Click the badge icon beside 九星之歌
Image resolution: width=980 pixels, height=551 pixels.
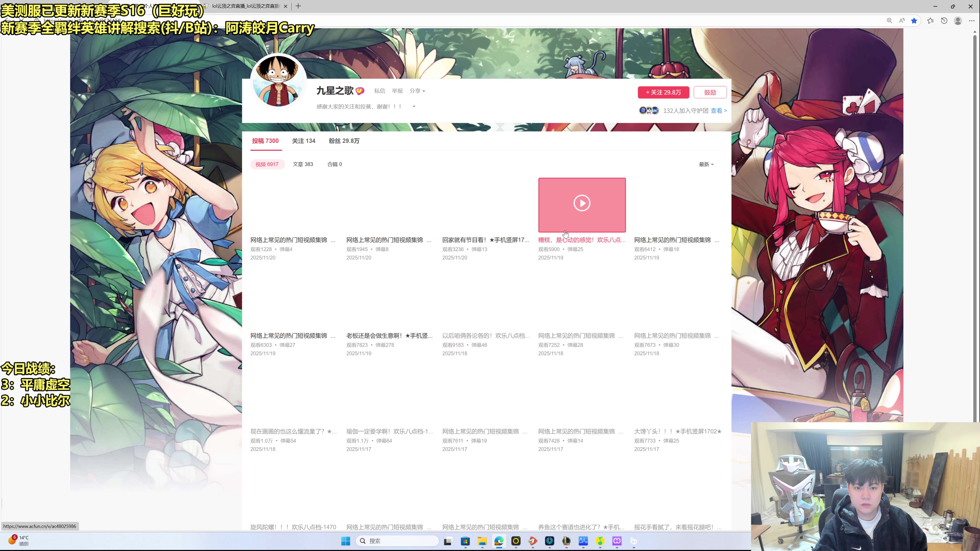[x=360, y=91]
